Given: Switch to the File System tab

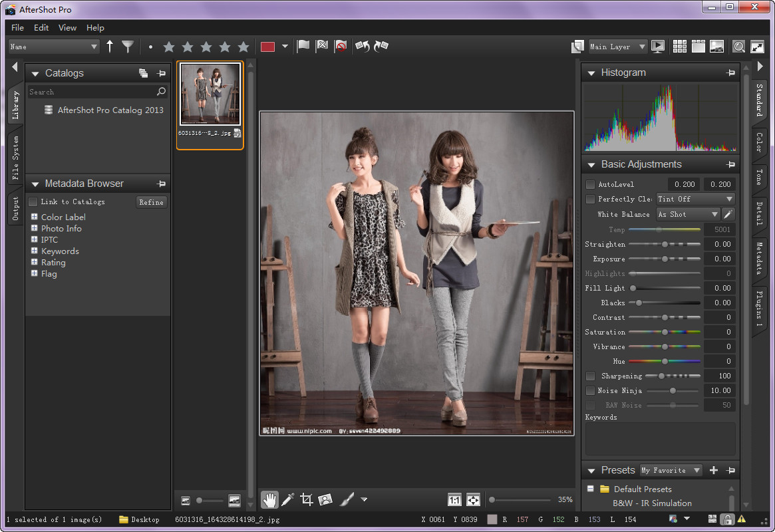Looking at the screenshot, I should click(15, 158).
